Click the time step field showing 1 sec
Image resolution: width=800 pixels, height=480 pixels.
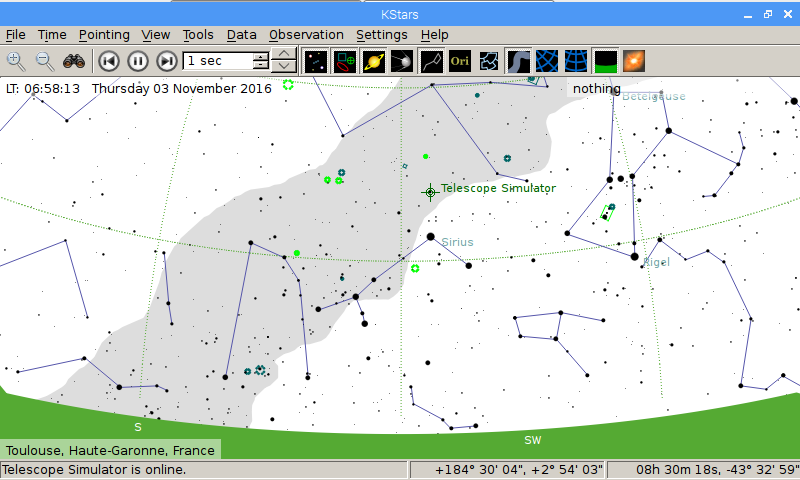tap(217, 61)
